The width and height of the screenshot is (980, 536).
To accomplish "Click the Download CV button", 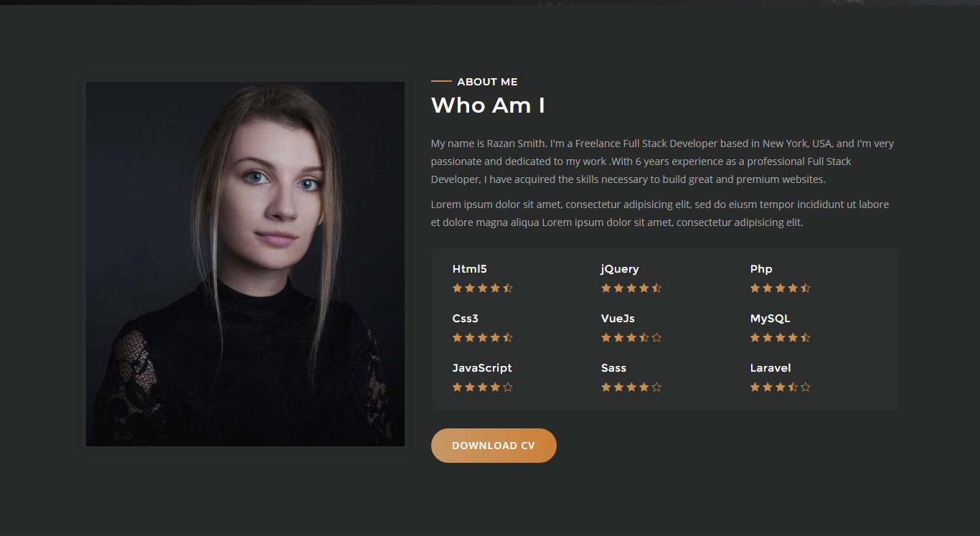I will (x=494, y=446).
